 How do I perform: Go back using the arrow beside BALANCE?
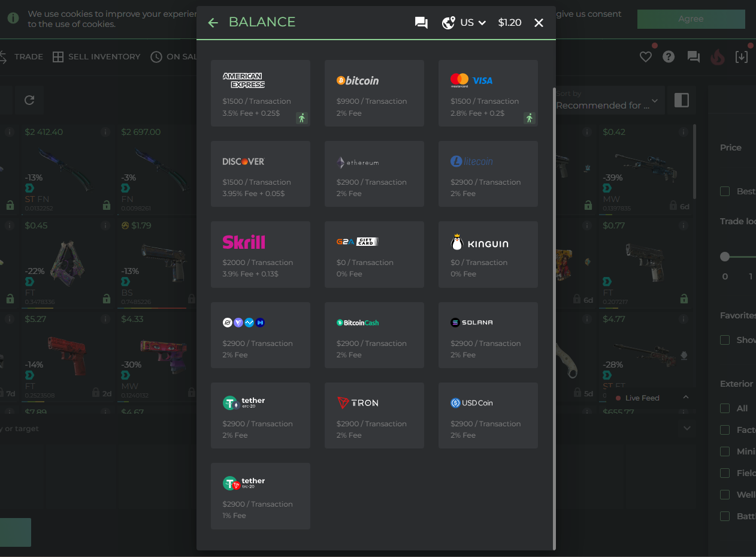click(213, 23)
